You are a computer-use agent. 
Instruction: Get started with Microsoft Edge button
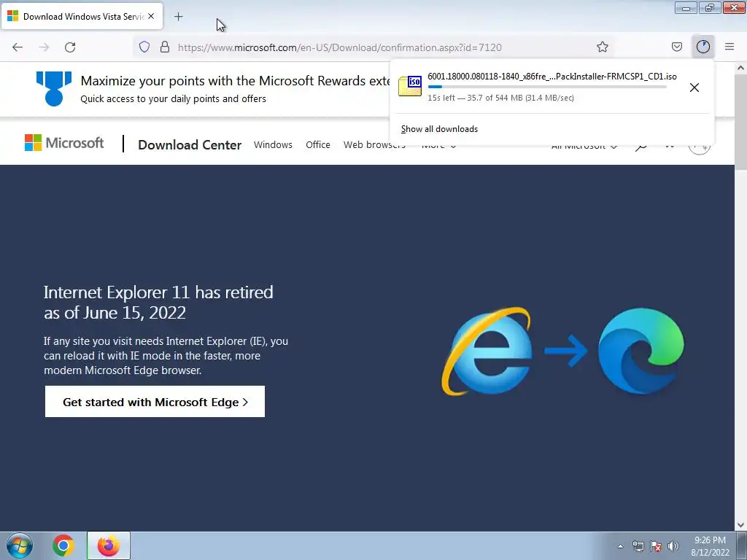[x=155, y=402]
